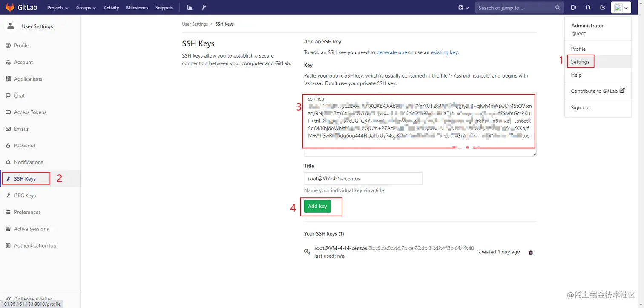The image size is (644, 308).
Task: Click the key icon beside root@VM-4-14-centos
Action: coord(307,252)
